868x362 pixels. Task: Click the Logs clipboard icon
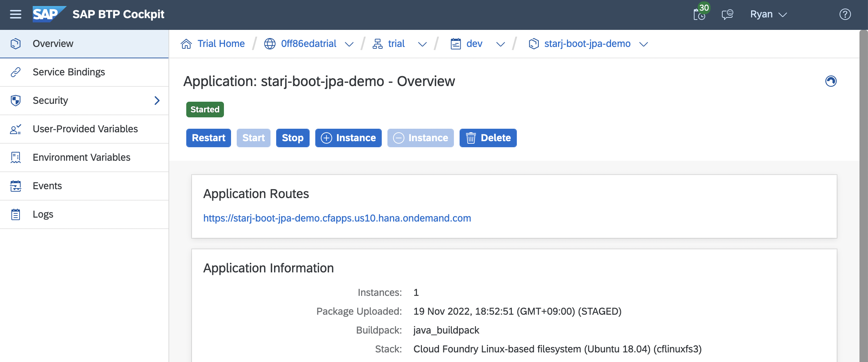(16, 214)
